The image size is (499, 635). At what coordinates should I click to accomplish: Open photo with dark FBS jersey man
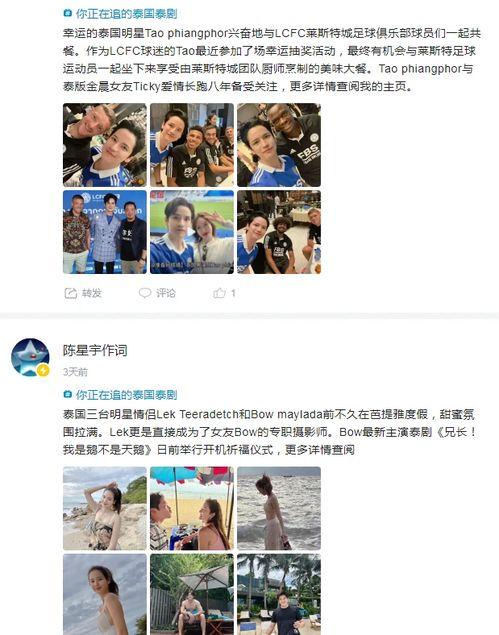(x=279, y=145)
